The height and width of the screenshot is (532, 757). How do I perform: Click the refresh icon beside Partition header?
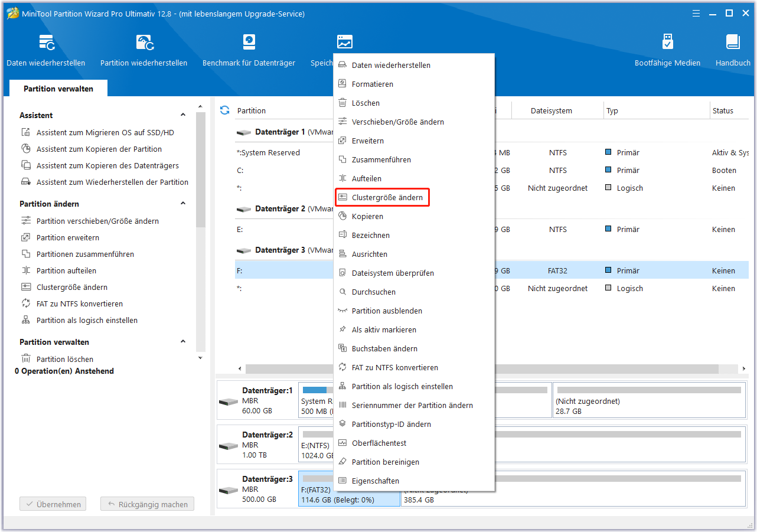224,110
